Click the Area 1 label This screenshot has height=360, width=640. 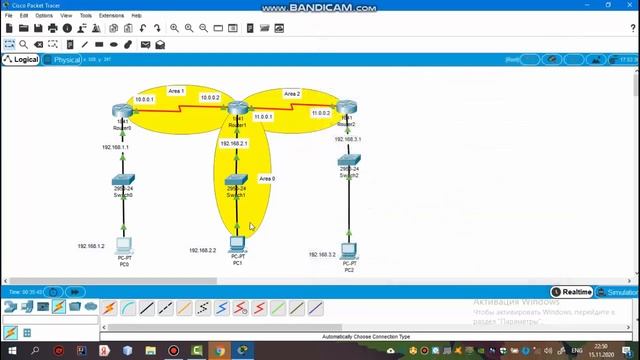pos(176,91)
